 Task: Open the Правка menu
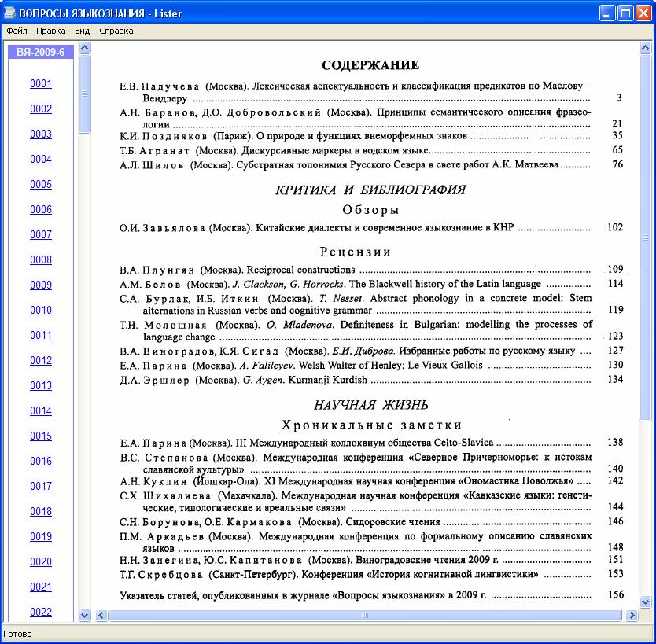(50, 31)
